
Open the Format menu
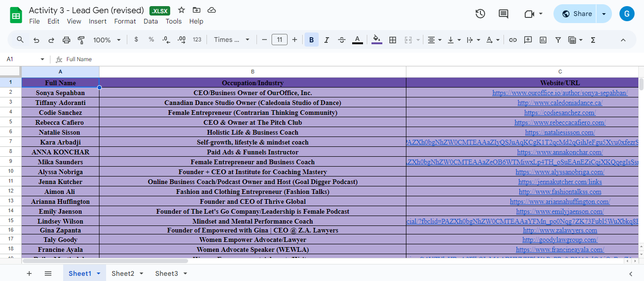pos(125,21)
